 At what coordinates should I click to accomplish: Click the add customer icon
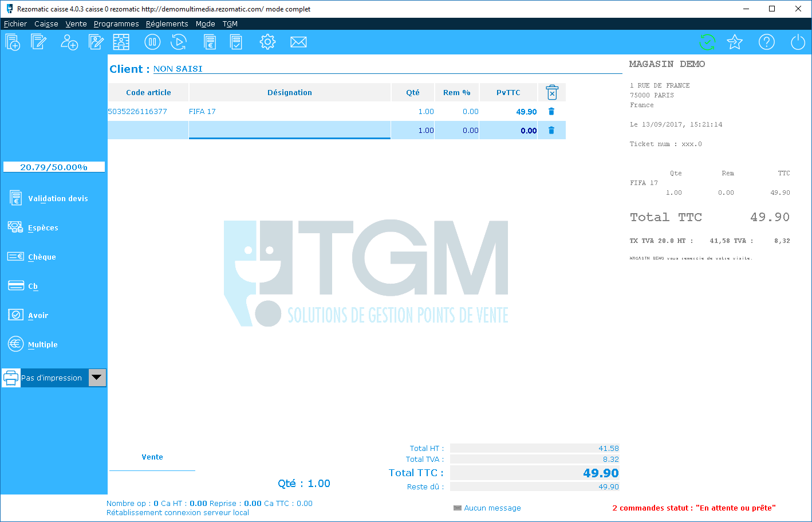pos(69,42)
